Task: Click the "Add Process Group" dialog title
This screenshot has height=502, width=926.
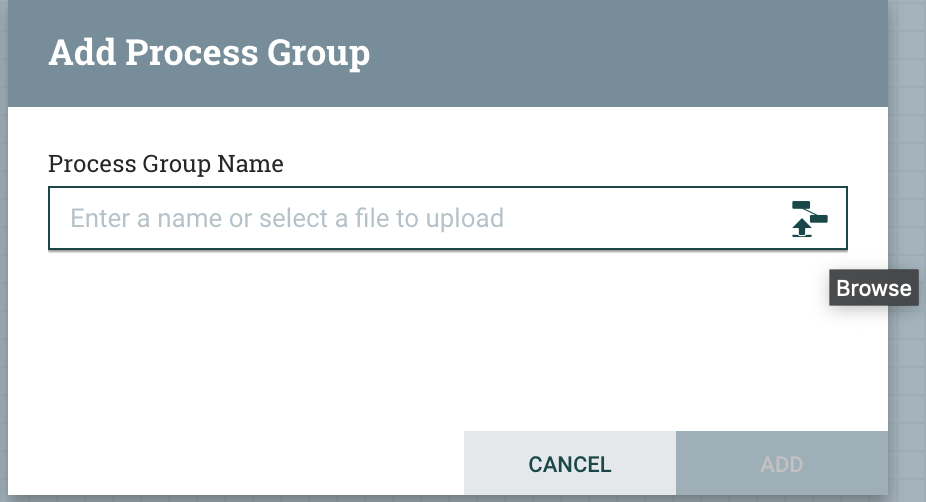Action: [x=209, y=53]
